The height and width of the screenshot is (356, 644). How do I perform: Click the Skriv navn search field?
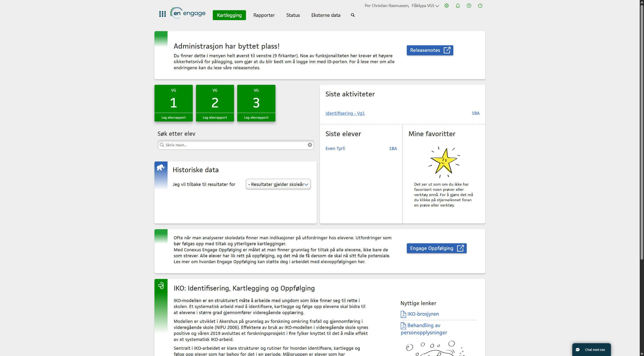point(234,145)
